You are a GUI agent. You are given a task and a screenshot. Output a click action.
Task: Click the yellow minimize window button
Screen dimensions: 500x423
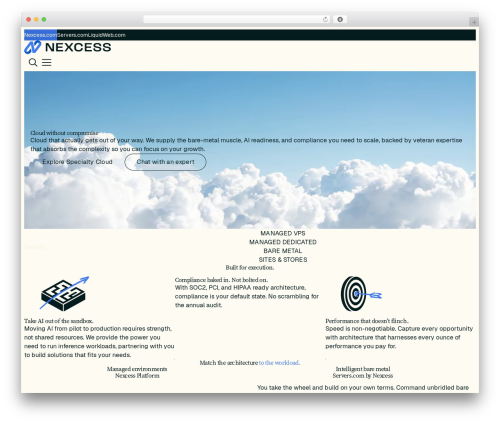[36, 20]
